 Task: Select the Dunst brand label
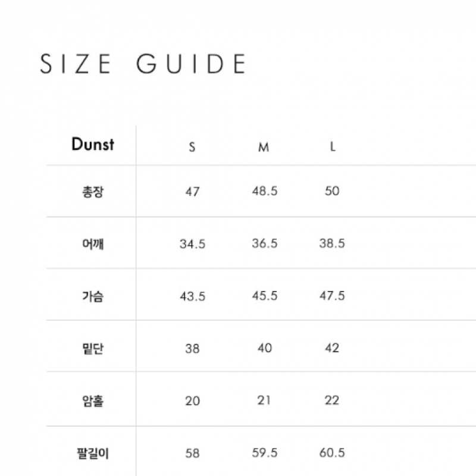point(93,144)
